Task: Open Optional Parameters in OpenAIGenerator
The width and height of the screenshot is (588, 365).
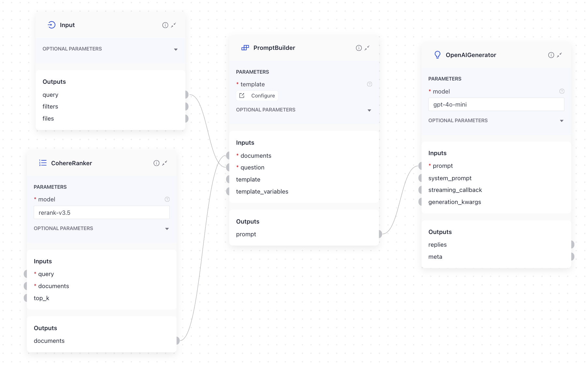Action: [x=562, y=121]
